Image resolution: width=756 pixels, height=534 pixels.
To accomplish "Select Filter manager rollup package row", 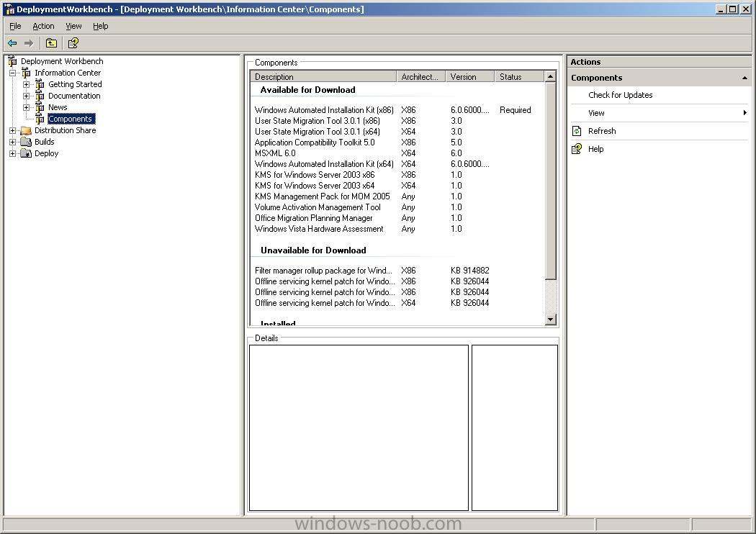I will click(397, 271).
